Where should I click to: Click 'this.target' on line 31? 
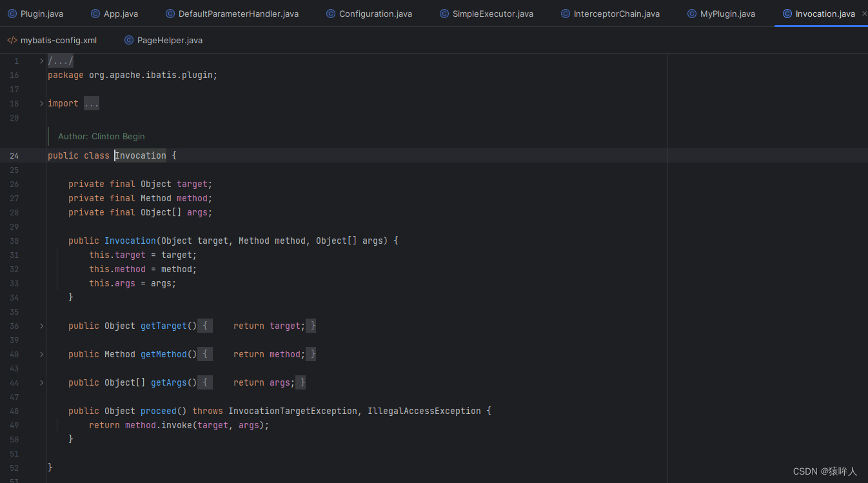[x=117, y=255]
